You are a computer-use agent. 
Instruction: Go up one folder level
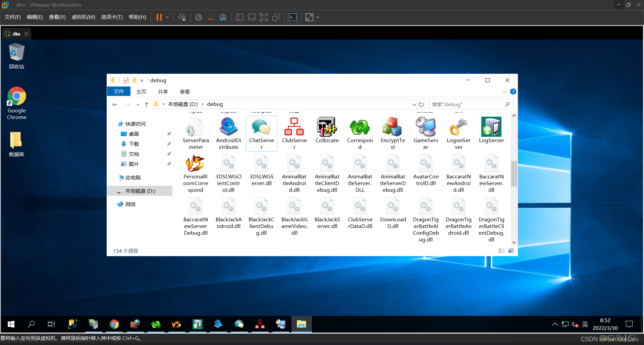147,105
